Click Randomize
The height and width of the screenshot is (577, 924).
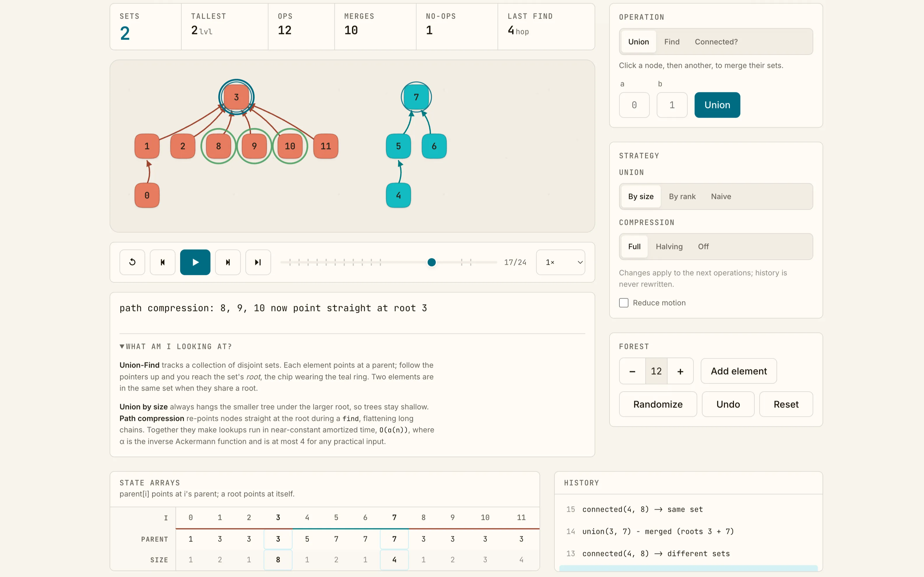pos(658,404)
